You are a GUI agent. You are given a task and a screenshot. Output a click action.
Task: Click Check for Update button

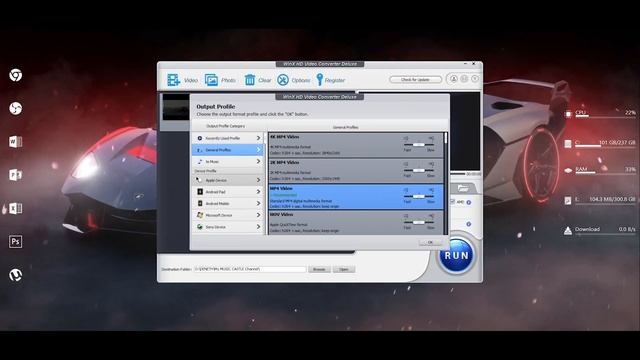pos(415,79)
